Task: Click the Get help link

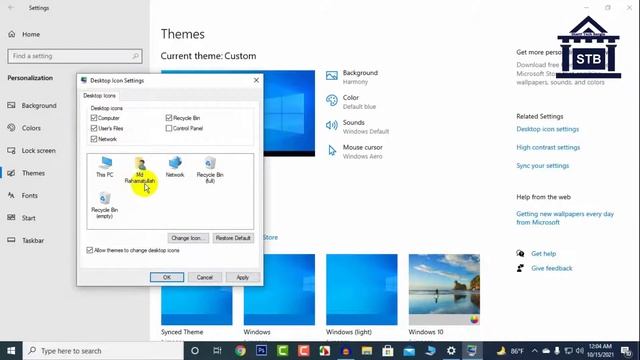Action: click(544, 253)
